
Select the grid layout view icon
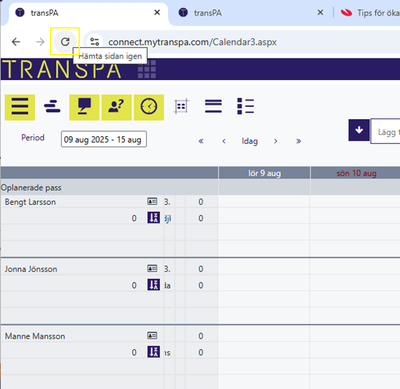point(181,107)
